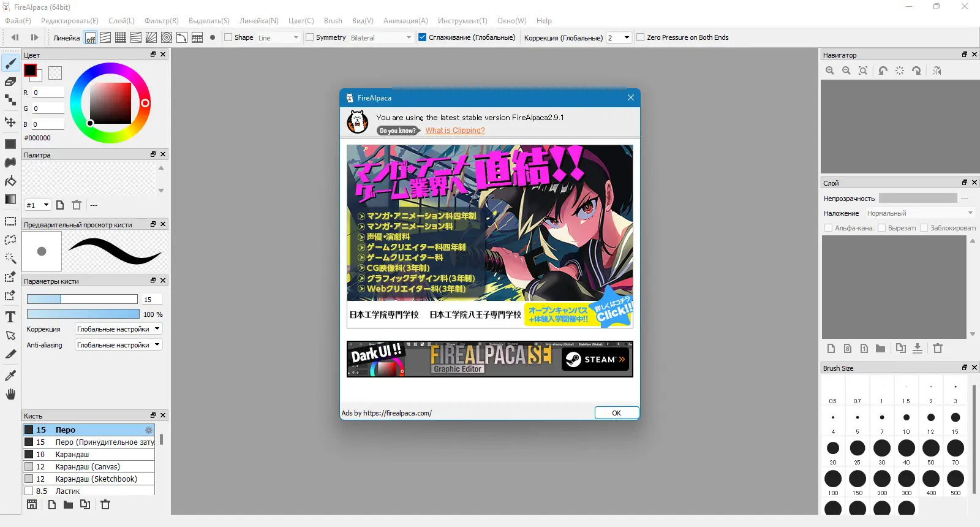Delete the layer with trash icon
The height and width of the screenshot is (527, 980).
tap(938, 348)
